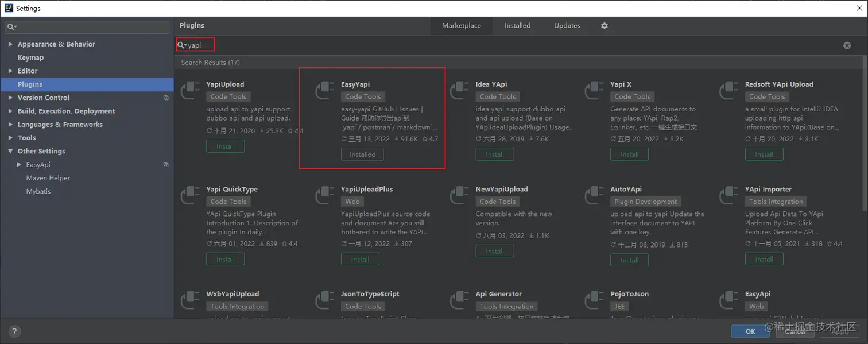Click Tools Integration tag under YApi Importer
This screenshot has height=344, width=868.
[776, 202]
